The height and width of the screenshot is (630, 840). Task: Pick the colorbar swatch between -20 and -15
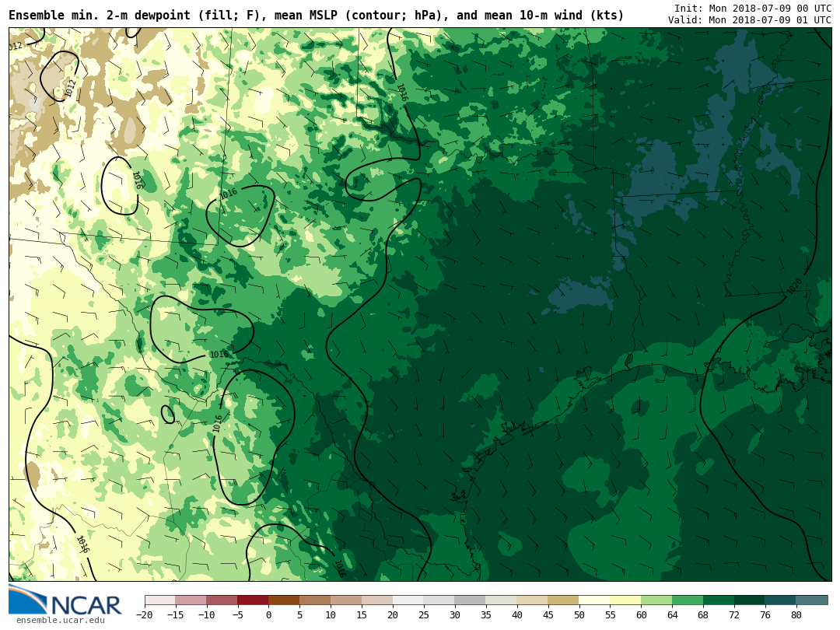click(160, 600)
